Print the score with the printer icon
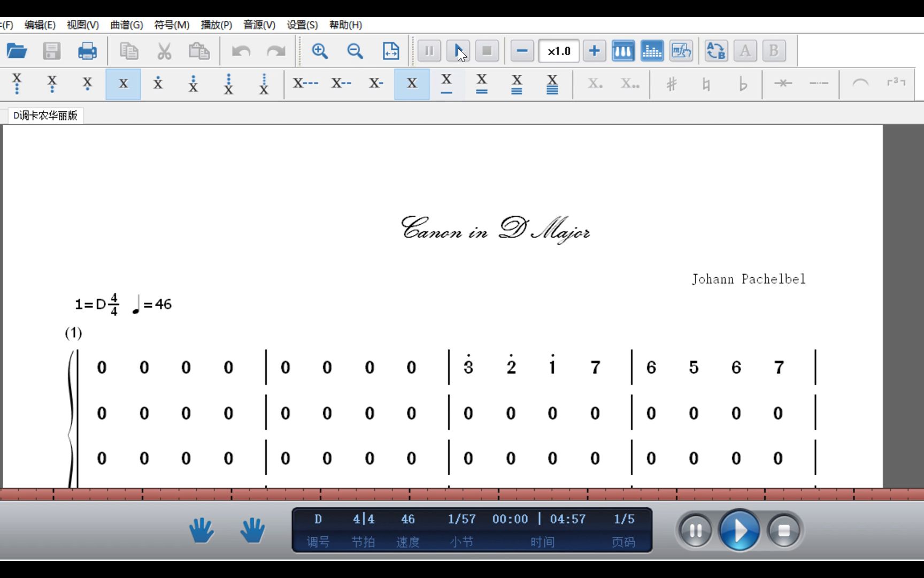The width and height of the screenshot is (924, 578). pyautogui.click(x=87, y=51)
